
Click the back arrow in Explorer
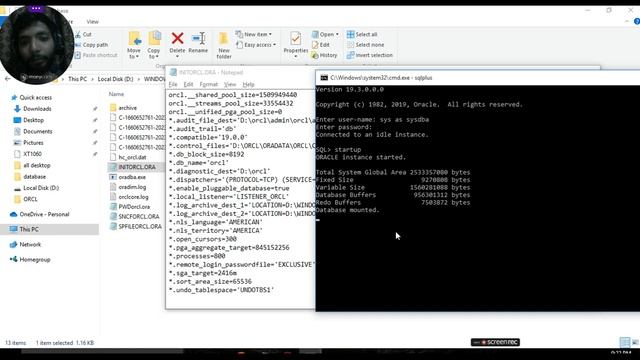pos(7,79)
